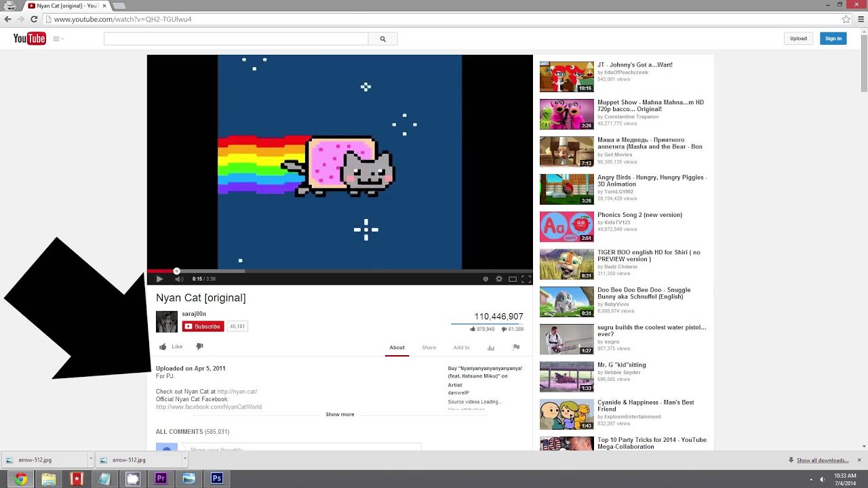Click the red playhead scrubber handle
This screenshot has width=868, height=488.
click(176, 271)
